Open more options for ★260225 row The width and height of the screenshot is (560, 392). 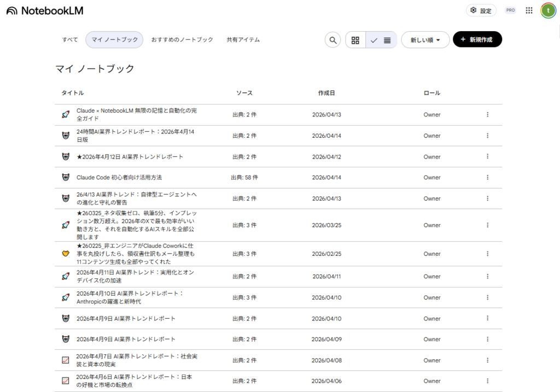(x=487, y=254)
